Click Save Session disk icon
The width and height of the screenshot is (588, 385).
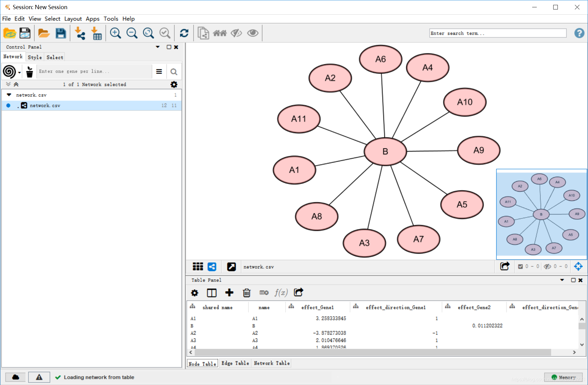61,33
